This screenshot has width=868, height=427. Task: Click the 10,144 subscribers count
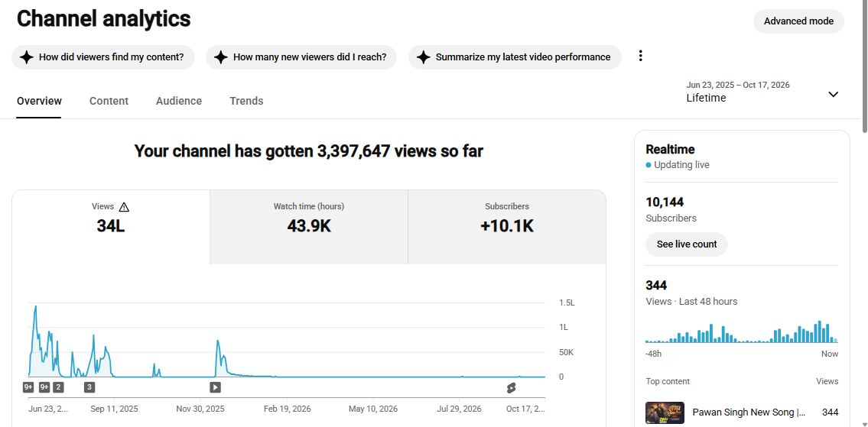(x=665, y=202)
